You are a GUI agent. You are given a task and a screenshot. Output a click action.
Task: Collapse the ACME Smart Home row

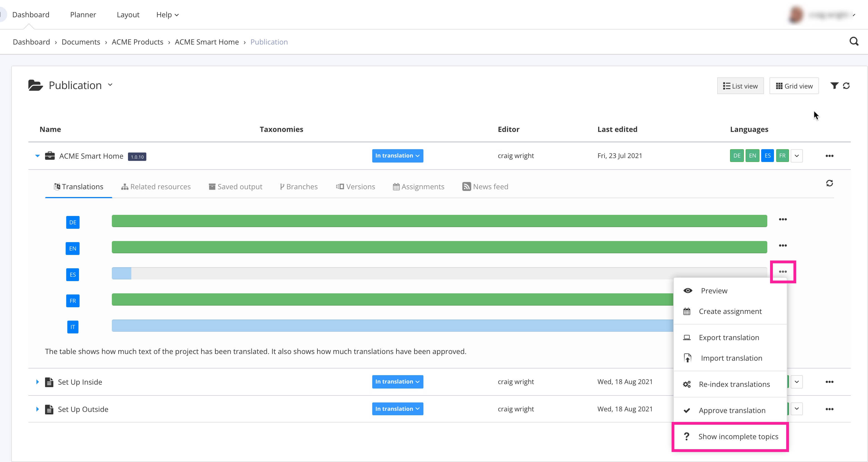click(37, 156)
